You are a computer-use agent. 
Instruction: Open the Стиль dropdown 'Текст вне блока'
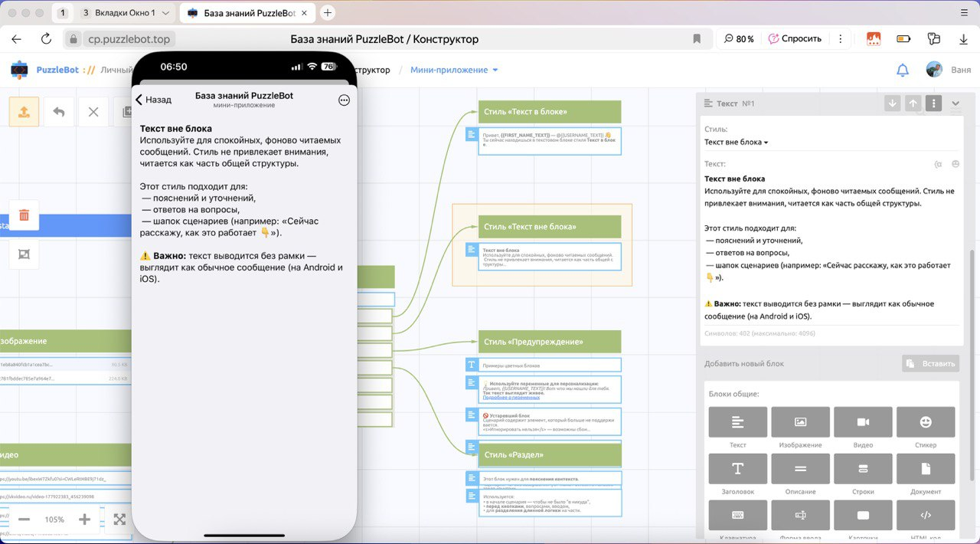coord(736,143)
